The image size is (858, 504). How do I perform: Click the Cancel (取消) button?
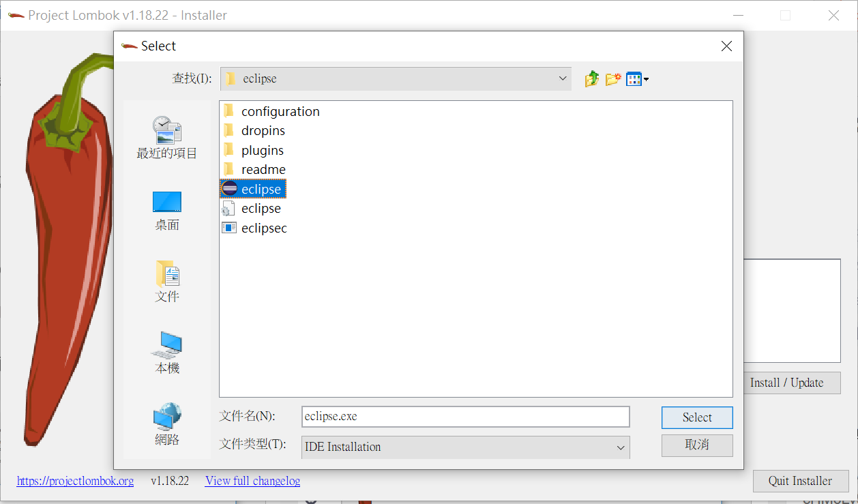tap(697, 445)
